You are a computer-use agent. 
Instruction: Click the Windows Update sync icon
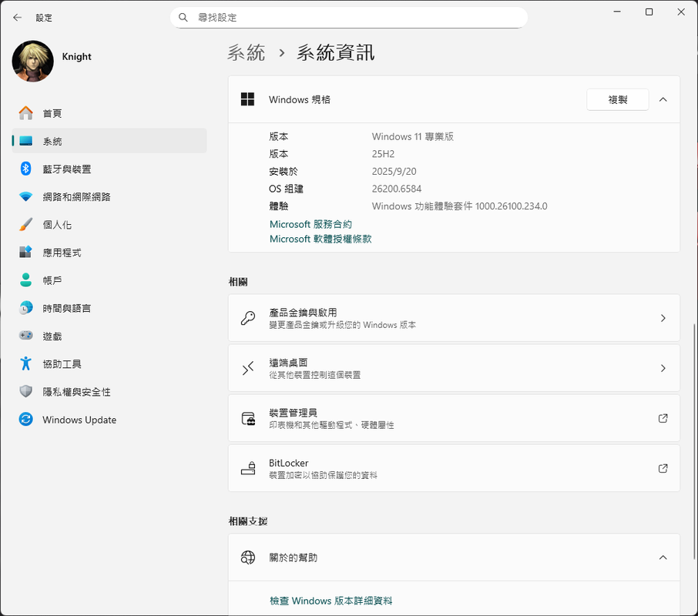click(26, 419)
